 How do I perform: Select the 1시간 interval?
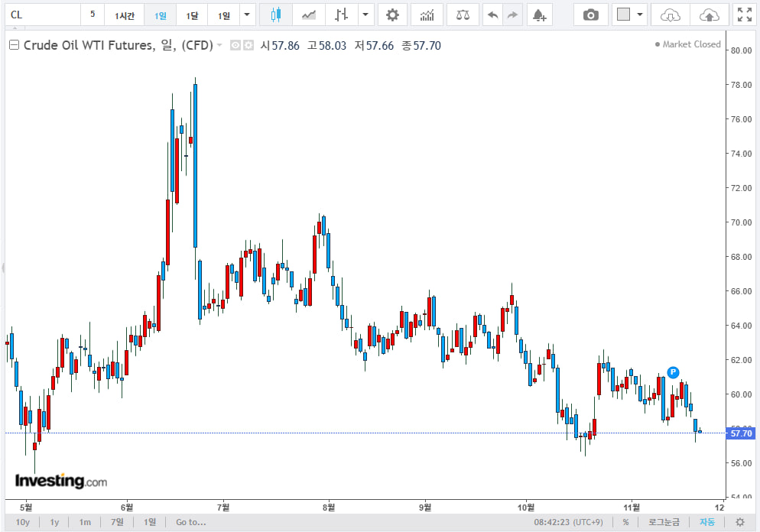125,15
